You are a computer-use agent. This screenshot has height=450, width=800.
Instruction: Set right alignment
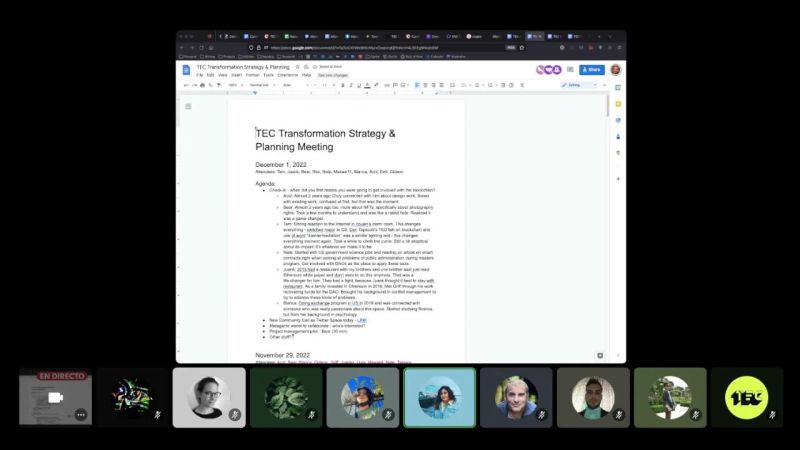point(433,85)
